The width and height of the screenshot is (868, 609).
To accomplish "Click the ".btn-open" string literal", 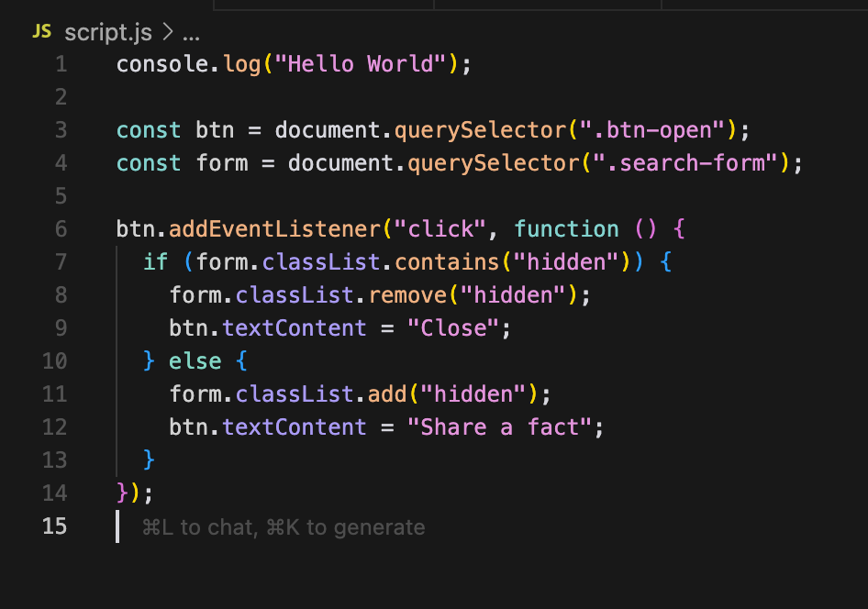I will (651, 130).
